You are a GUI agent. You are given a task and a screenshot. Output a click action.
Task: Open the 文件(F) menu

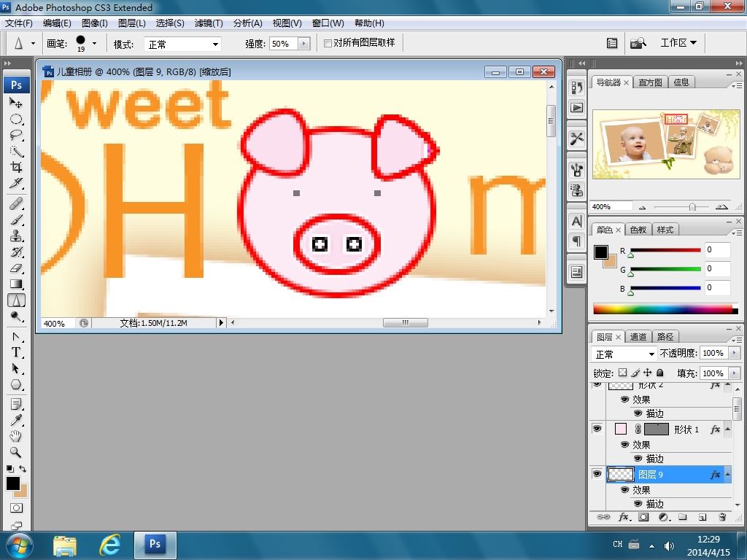pyautogui.click(x=18, y=23)
